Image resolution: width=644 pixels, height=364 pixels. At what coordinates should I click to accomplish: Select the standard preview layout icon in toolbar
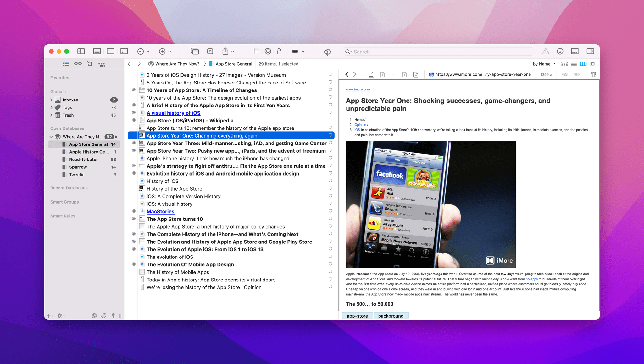(x=110, y=51)
